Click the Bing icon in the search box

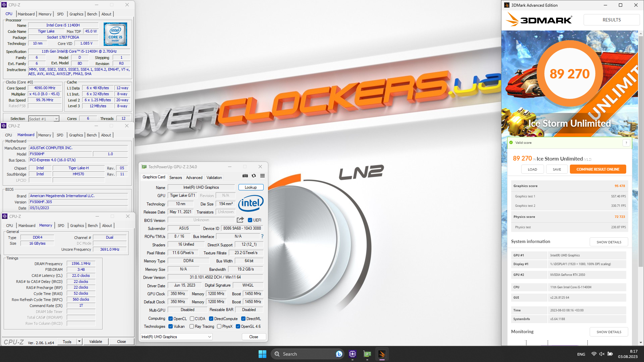click(x=339, y=354)
